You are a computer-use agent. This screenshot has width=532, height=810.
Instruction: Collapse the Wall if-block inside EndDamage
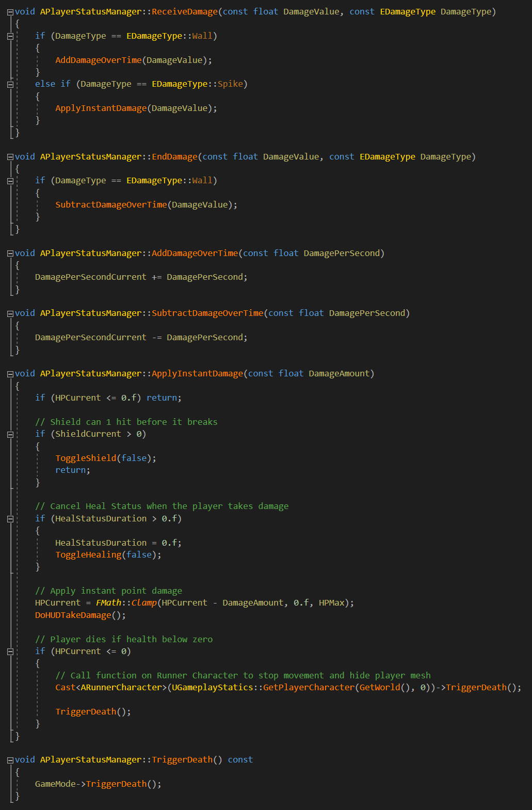10,181
